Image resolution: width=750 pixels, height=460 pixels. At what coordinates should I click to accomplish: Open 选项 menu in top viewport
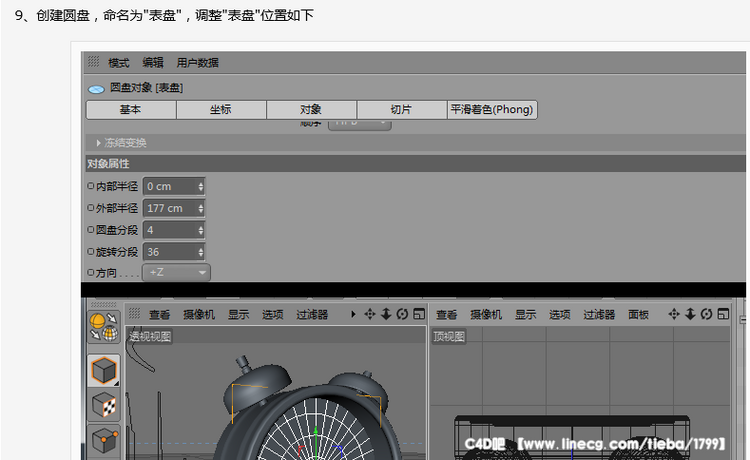pyautogui.click(x=560, y=315)
